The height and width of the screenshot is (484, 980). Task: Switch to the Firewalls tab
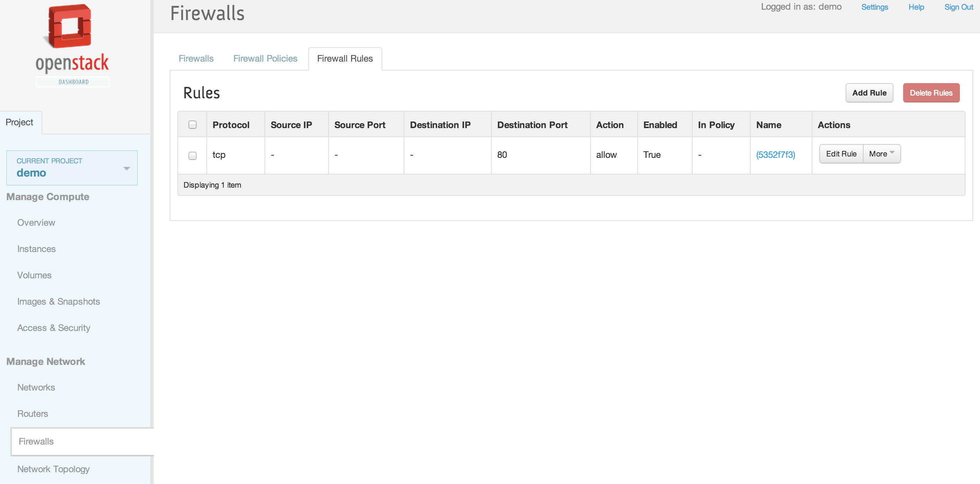(x=196, y=59)
